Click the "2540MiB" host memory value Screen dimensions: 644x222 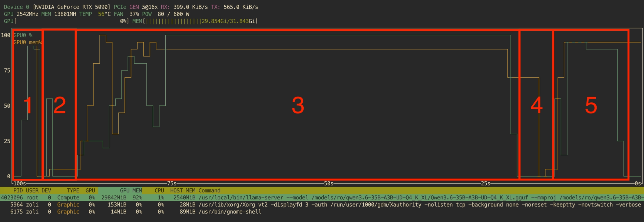tap(184, 198)
